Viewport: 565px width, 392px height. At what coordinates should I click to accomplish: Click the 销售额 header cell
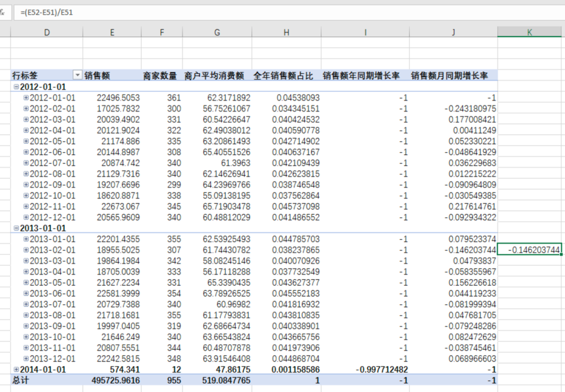112,76
